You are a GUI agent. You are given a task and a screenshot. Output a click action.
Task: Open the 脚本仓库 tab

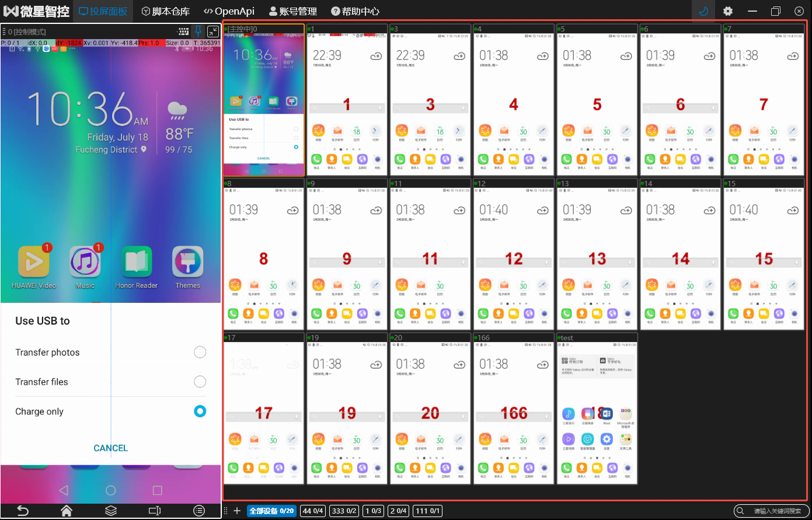tap(166, 11)
